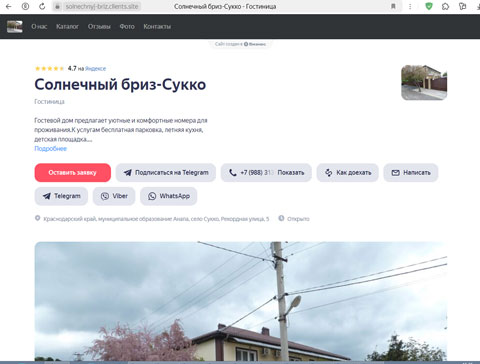Click the 'Как доехать' directions button
This screenshot has width=480, height=364.
click(x=348, y=173)
